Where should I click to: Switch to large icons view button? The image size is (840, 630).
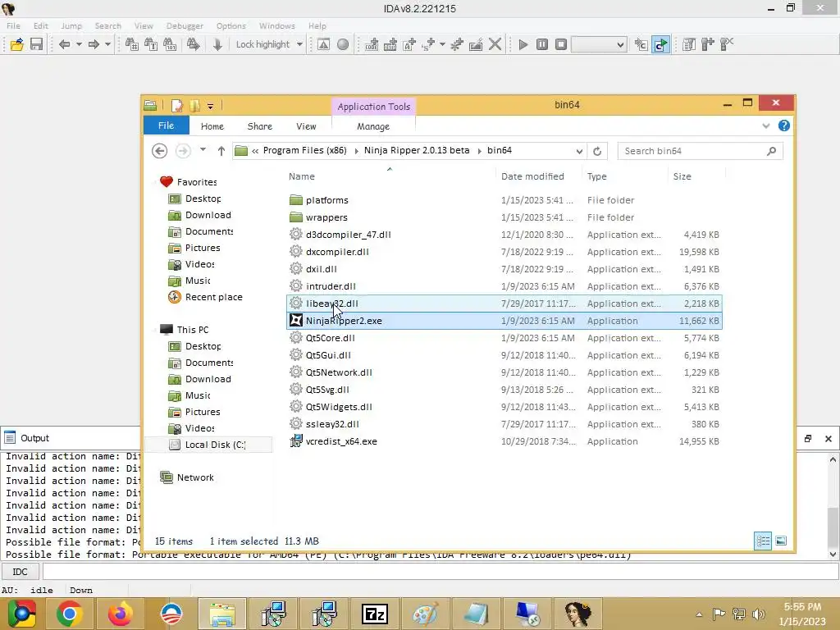pos(781,541)
